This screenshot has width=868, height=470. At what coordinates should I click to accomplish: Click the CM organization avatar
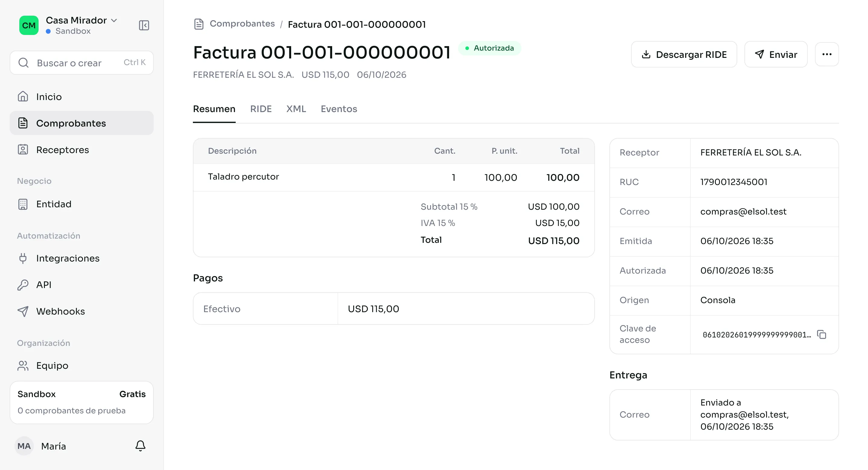[29, 25]
